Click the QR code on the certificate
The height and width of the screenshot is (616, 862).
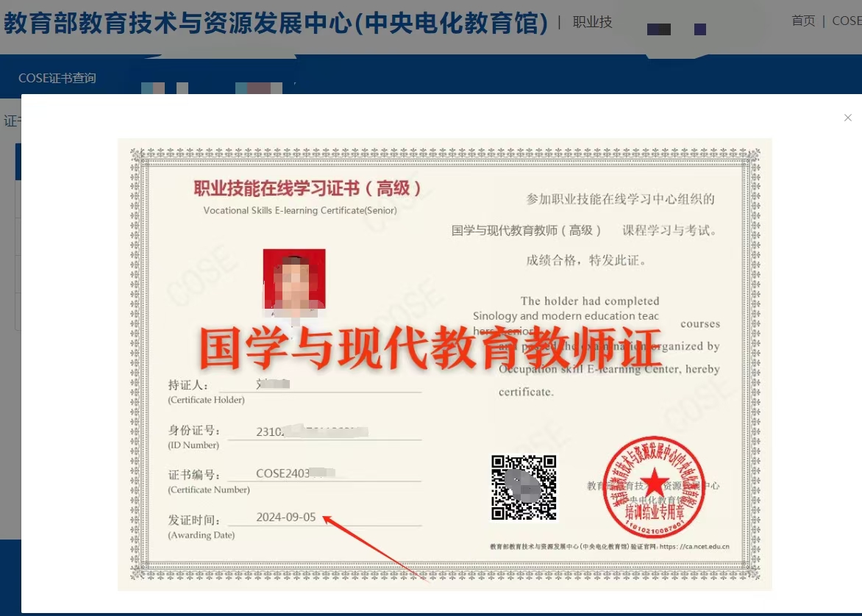click(x=524, y=487)
